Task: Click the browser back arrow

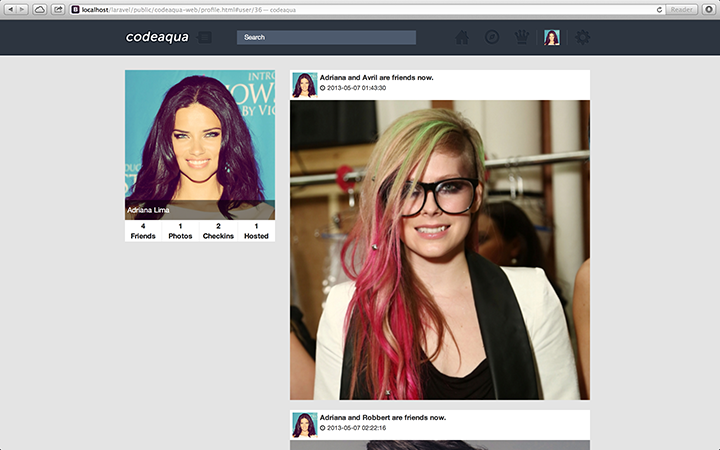Action: pyautogui.click(x=11, y=9)
